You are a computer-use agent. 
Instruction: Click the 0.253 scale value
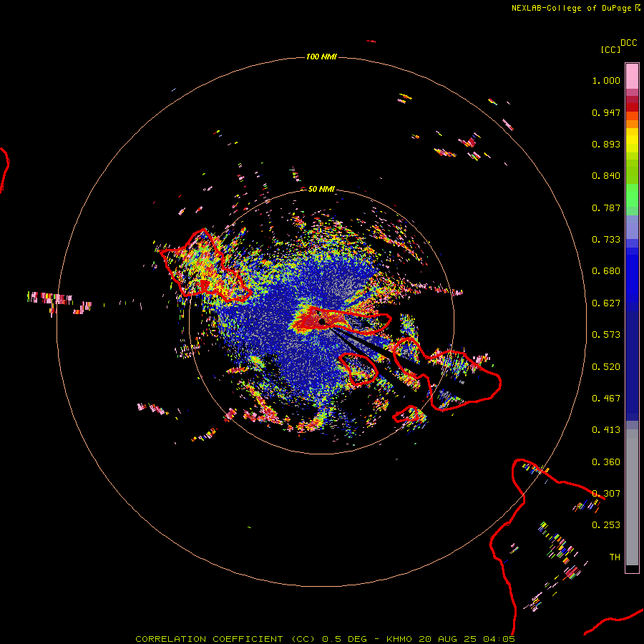(x=606, y=525)
